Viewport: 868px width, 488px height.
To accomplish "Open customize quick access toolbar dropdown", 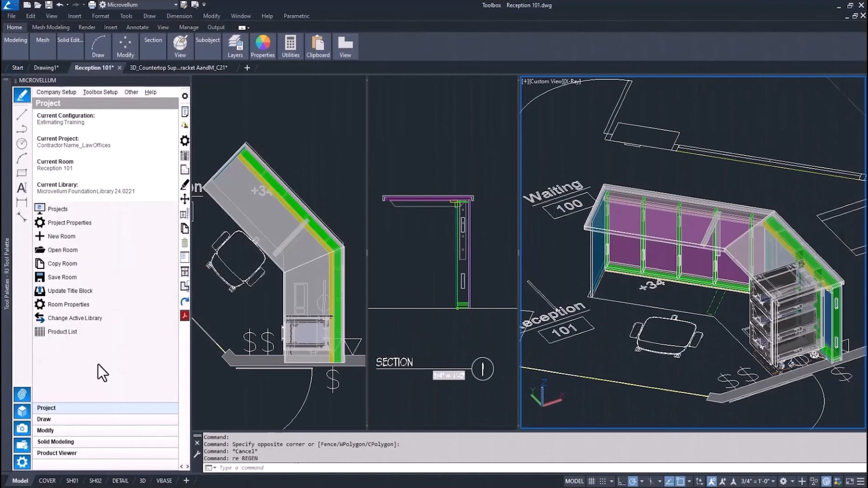I will 204,5.
